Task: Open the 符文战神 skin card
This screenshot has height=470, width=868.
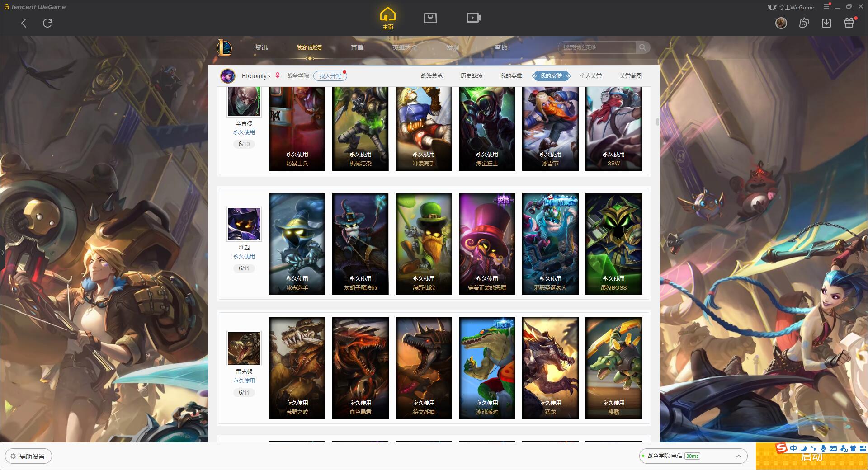Action: 424,368
